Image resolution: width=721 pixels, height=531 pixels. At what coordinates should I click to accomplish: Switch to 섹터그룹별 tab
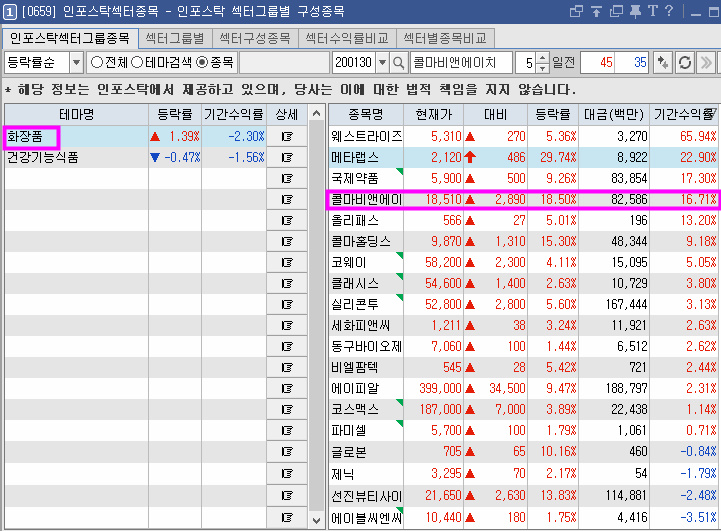[x=175, y=38]
